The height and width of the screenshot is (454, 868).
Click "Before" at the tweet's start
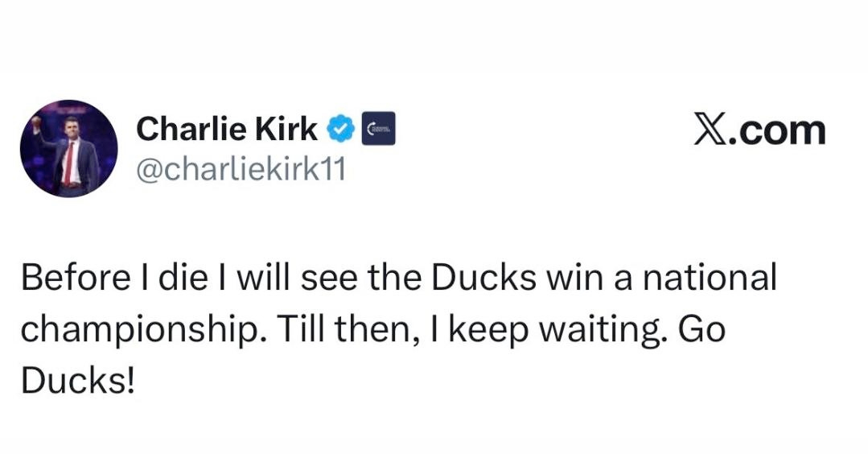tap(69, 279)
